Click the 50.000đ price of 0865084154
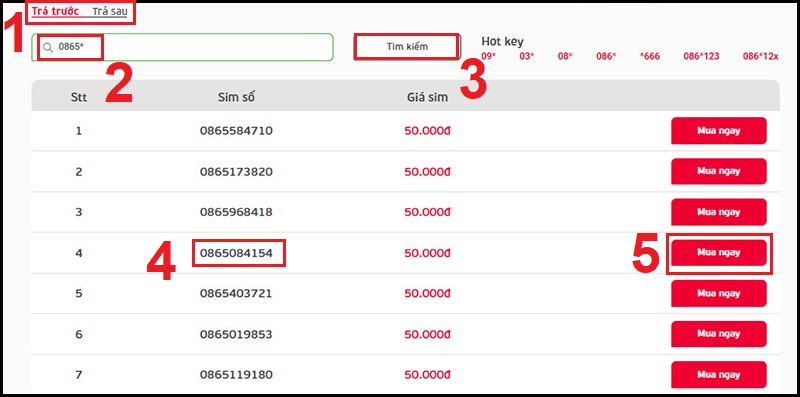 [x=428, y=253]
